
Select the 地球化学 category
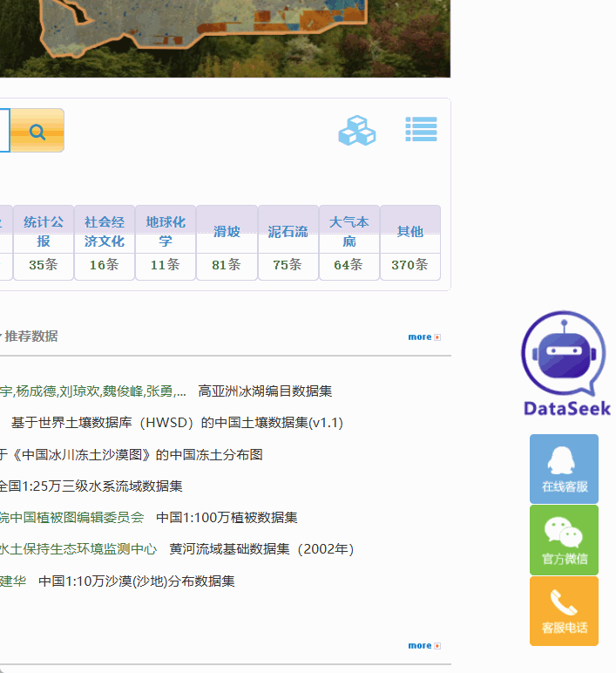tap(166, 231)
